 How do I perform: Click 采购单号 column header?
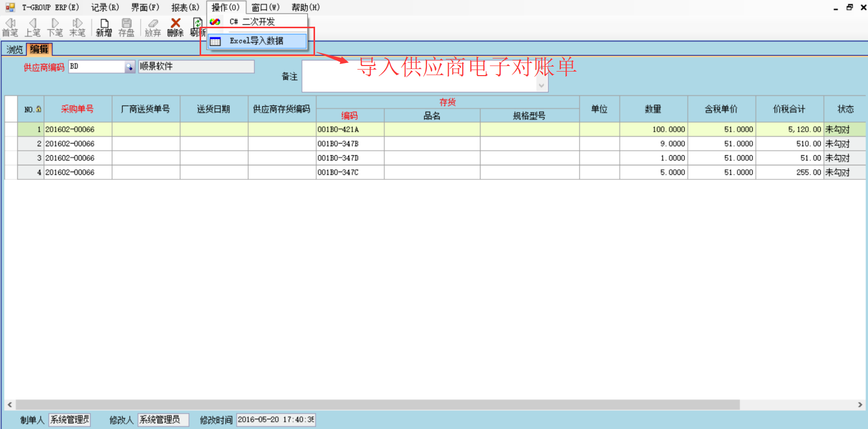[x=78, y=109]
